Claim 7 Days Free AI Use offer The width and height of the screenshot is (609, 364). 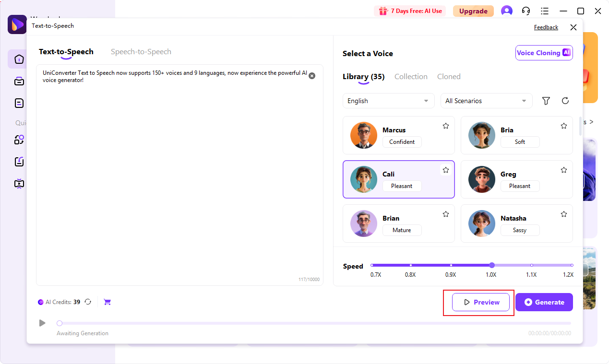410,11
